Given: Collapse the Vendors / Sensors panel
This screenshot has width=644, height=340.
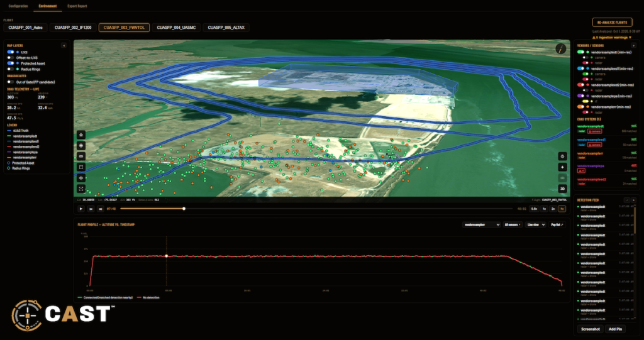Looking at the screenshot, I should (634, 45).
